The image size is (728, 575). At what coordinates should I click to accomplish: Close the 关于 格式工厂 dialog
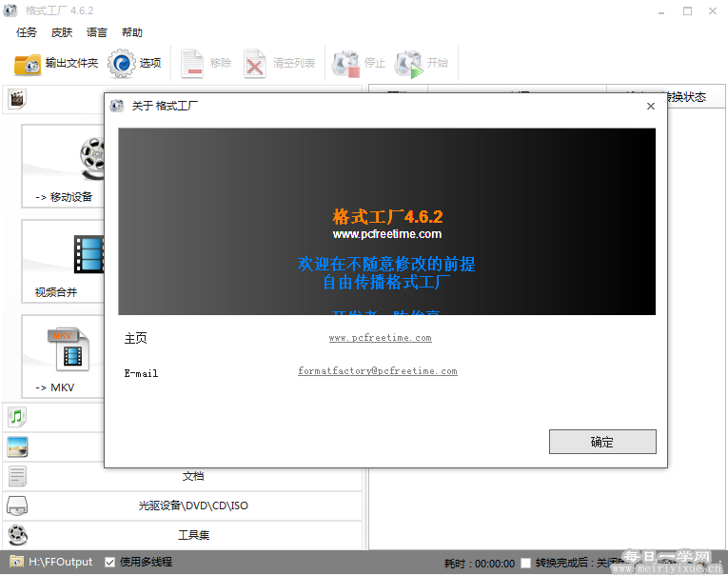651,107
